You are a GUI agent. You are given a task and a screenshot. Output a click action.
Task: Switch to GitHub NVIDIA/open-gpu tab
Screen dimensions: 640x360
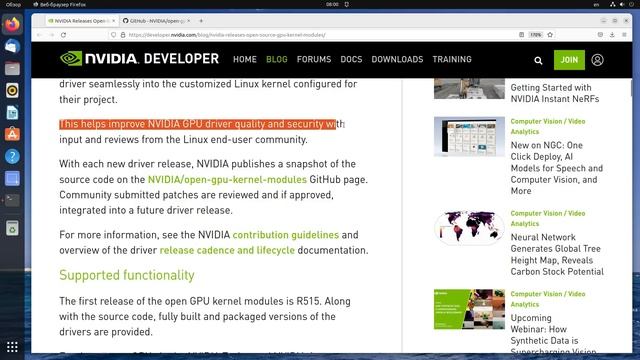point(157,20)
